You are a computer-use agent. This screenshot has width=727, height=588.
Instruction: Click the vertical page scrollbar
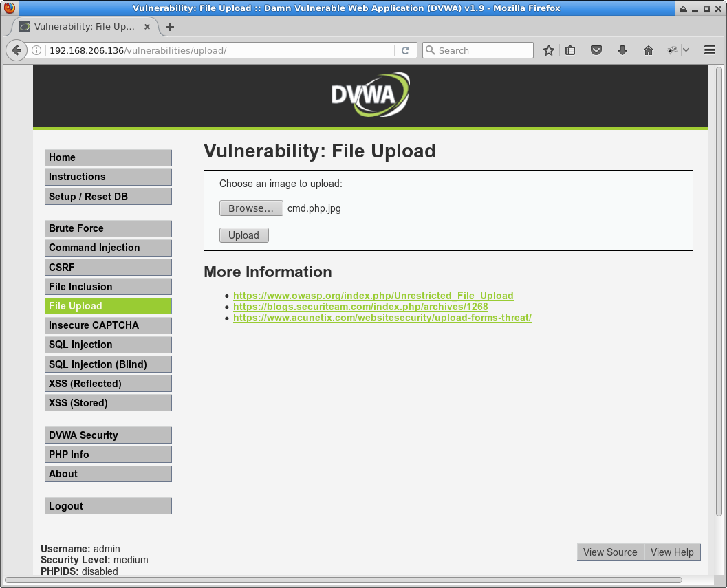(719, 291)
